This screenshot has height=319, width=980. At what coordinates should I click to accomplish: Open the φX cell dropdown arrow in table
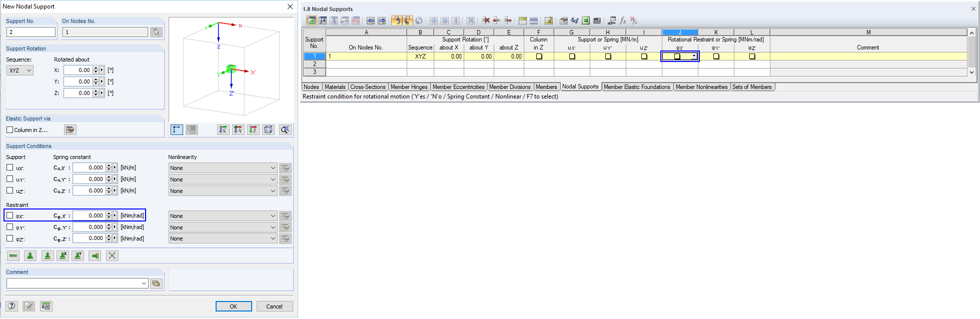(694, 56)
